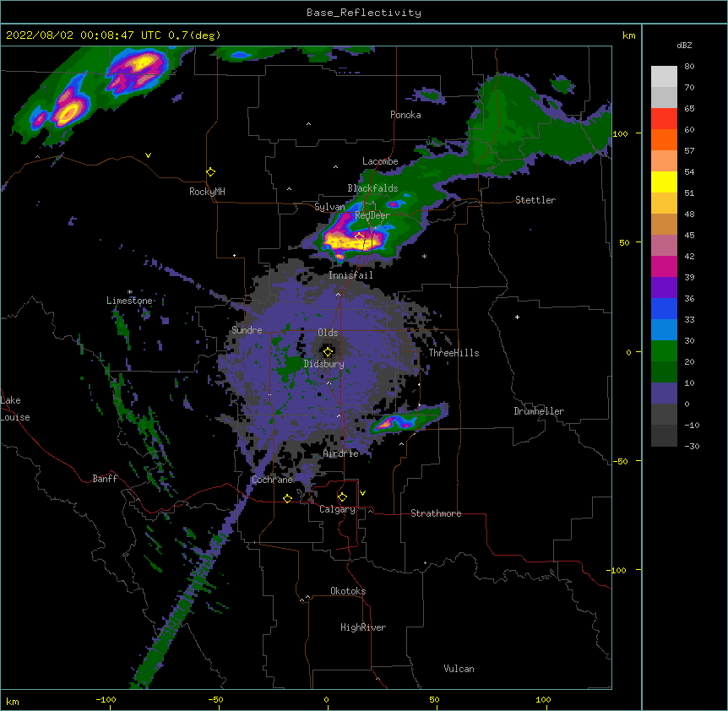
Task: Click the 2022/08/02 00:08:47 UTC timestamp
Action: click(84, 35)
